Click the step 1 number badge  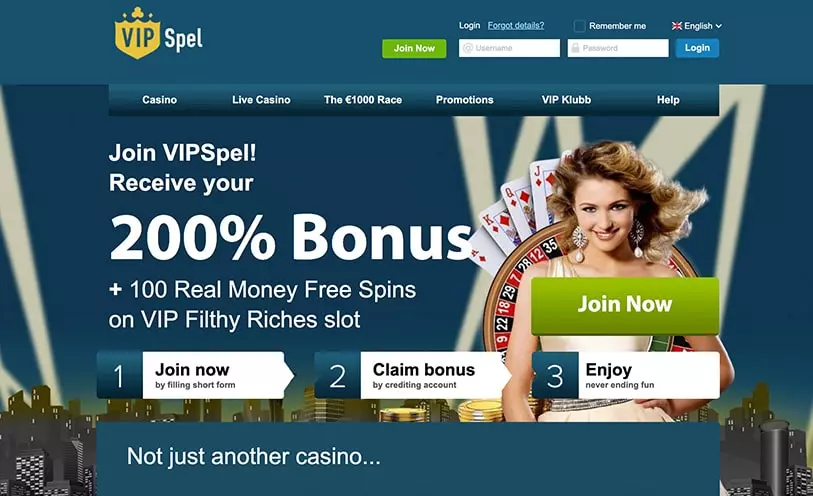click(x=119, y=375)
